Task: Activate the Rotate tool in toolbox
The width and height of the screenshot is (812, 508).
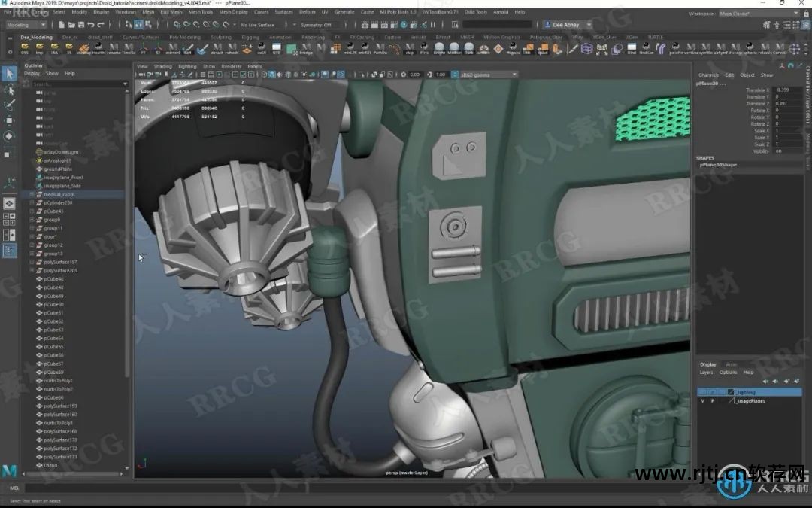Action: click(x=9, y=136)
